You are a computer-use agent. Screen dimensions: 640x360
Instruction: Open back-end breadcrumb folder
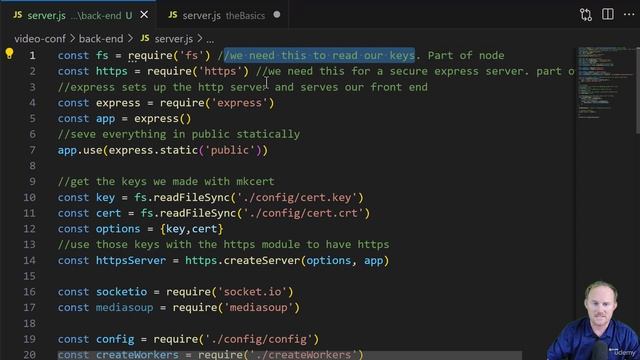101,39
